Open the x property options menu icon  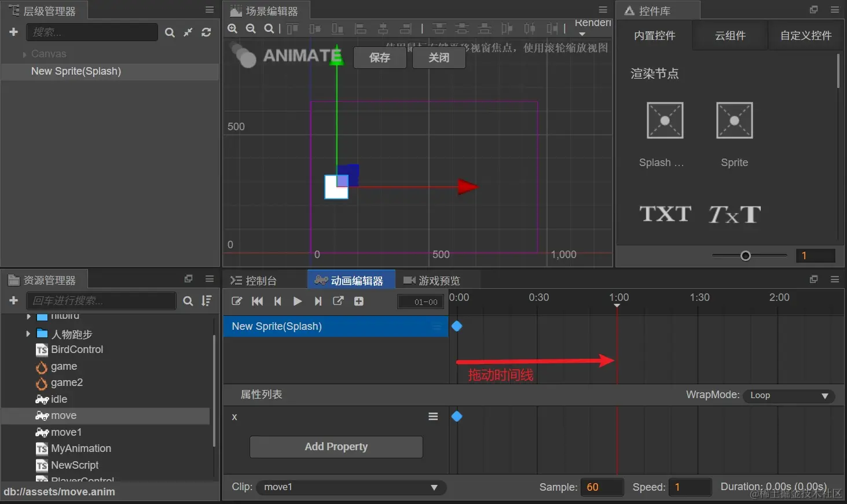pyautogui.click(x=433, y=417)
